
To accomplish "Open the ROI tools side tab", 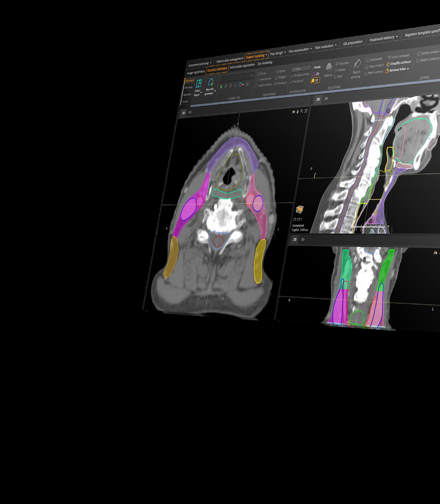I will pos(189,81).
